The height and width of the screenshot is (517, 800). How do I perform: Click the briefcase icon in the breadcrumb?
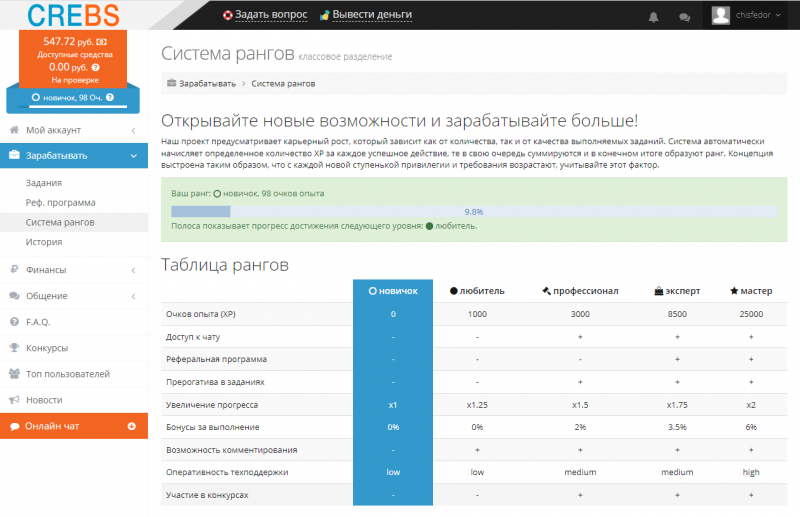coord(171,83)
